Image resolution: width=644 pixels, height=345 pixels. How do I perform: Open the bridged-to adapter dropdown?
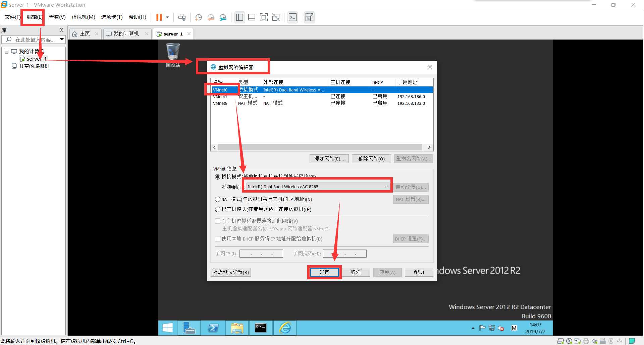pos(318,187)
